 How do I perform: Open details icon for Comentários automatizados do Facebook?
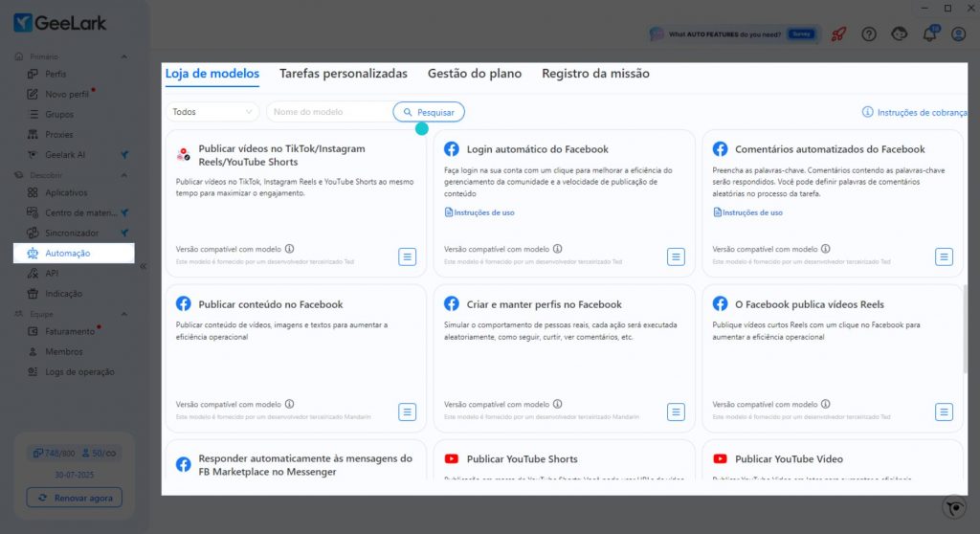click(944, 256)
